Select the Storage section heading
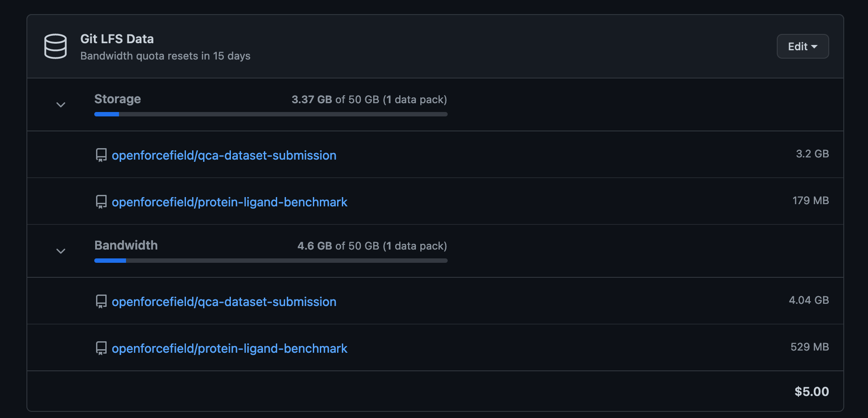868x418 pixels. tap(117, 99)
